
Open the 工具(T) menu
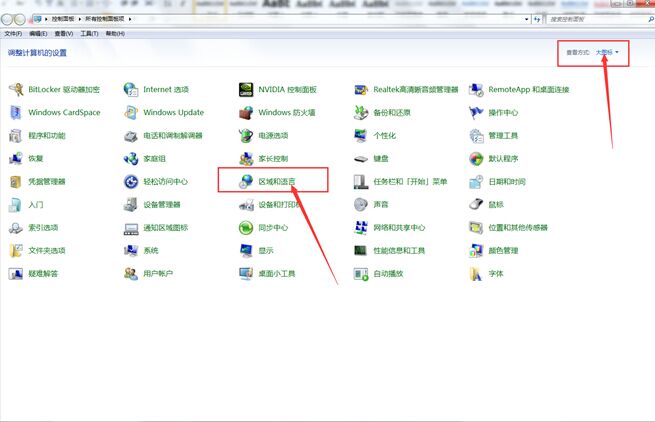(x=89, y=33)
